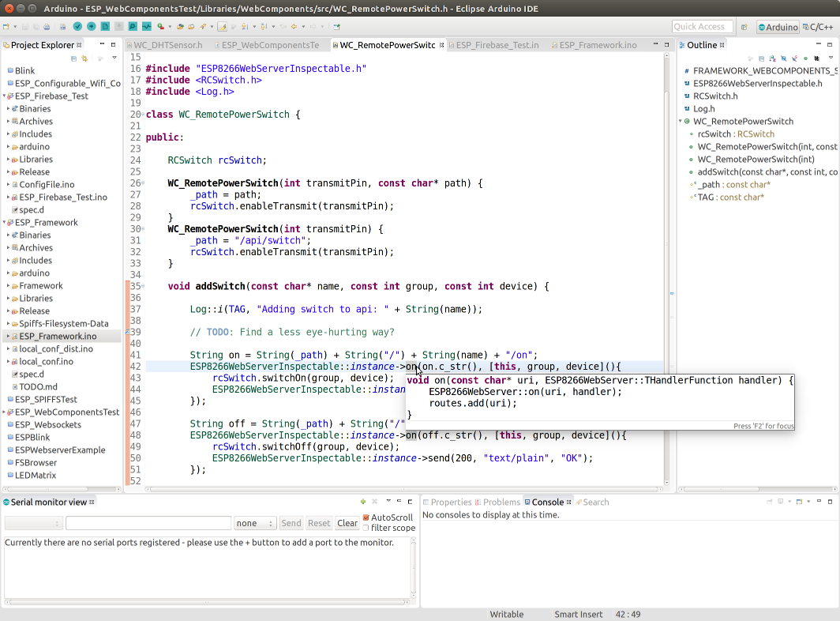Switch to the WC_DHTSensor.h tab
The width and height of the screenshot is (840, 621).
click(x=164, y=45)
